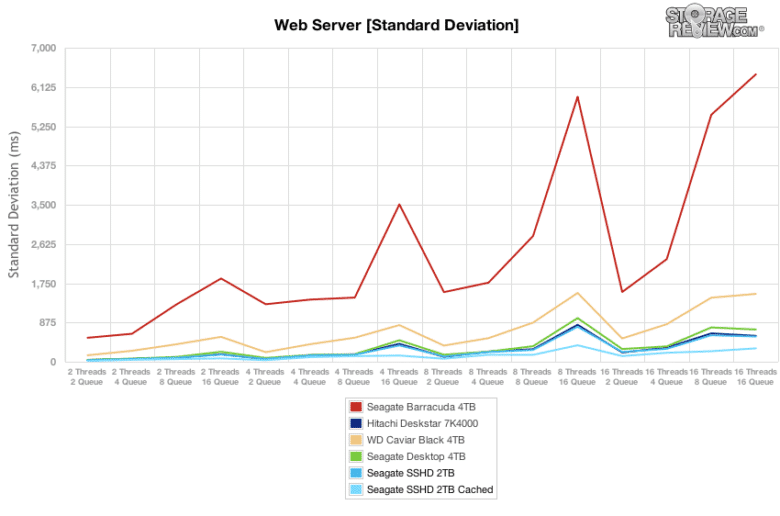Click the Seagate SSHD 2TB Cached swatch
780x516 pixels.
pyautogui.click(x=356, y=489)
